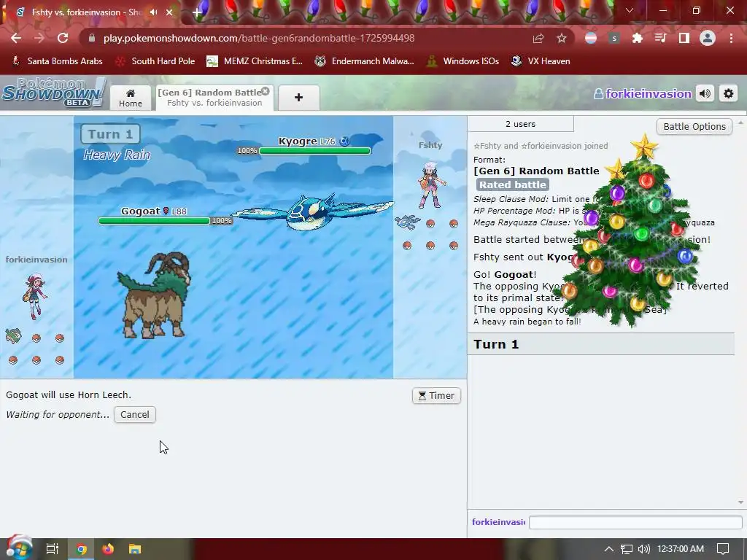Click the forkieinvasion username in the header

click(x=643, y=94)
